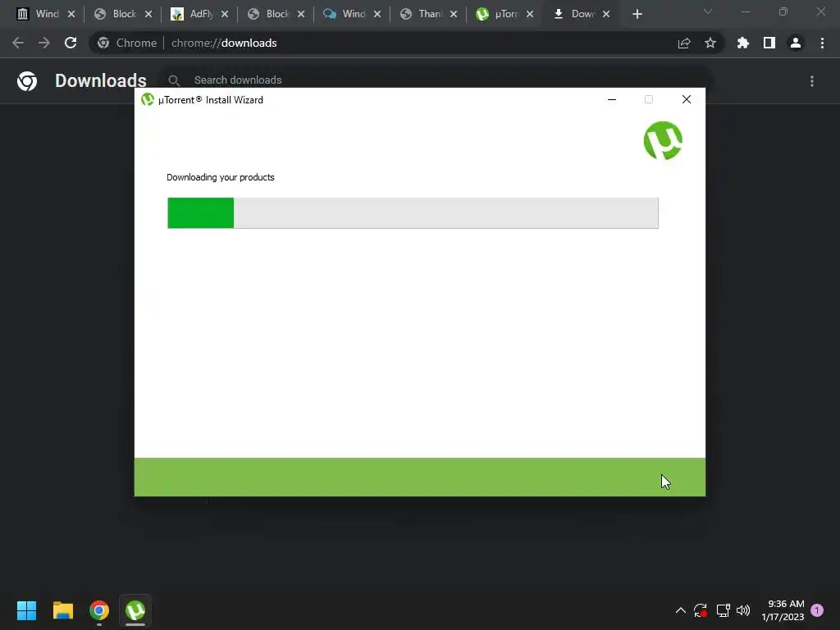
Task: Open the Chrome profile avatar
Action: click(x=796, y=43)
